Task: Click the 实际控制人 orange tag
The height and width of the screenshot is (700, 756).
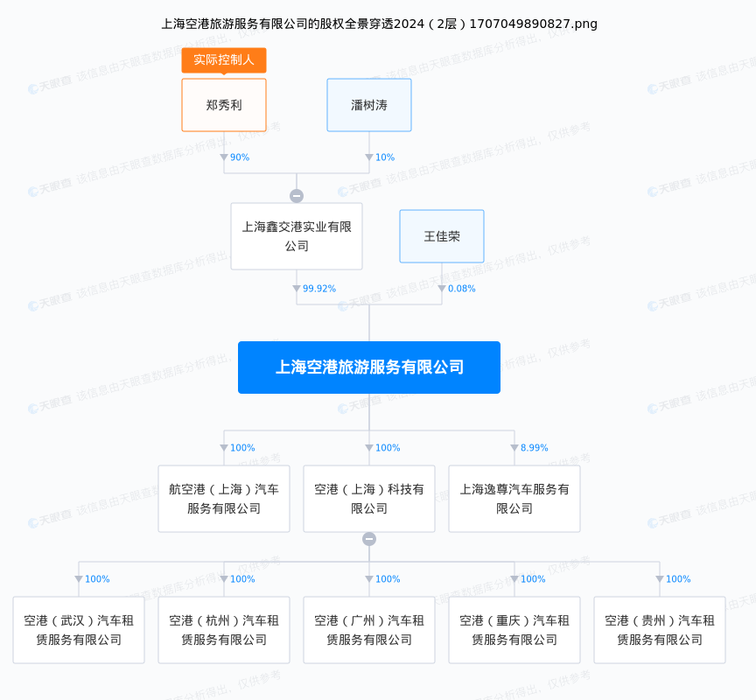Action: click(x=224, y=60)
